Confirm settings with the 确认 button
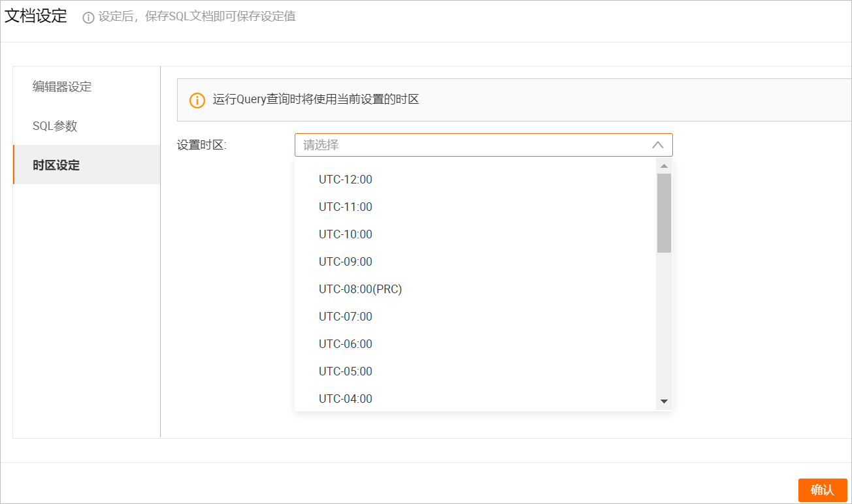The width and height of the screenshot is (852, 504). (x=823, y=490)
